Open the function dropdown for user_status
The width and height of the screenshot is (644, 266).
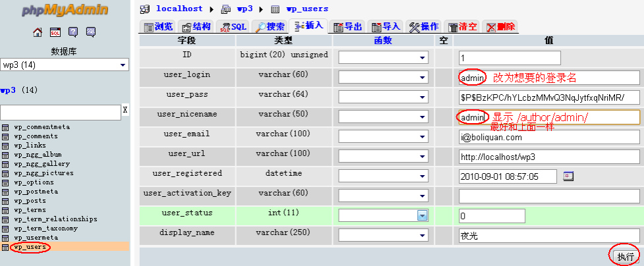pos(383,215)
